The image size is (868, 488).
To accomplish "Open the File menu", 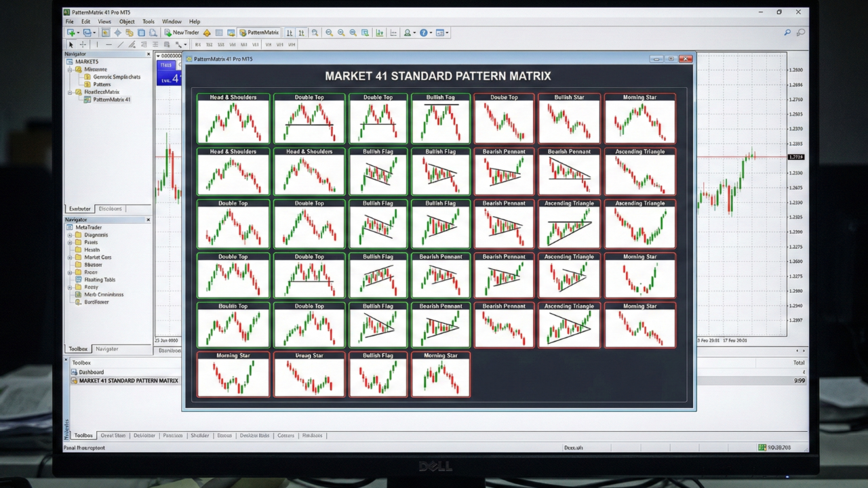I will pos(69,22).
